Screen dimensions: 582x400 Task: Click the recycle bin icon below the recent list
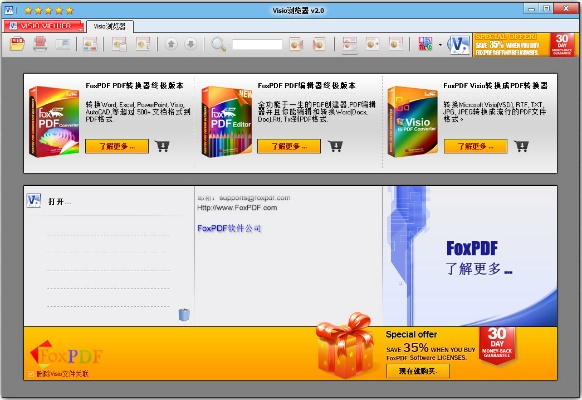pyautogui.click(x=184, y=315)
